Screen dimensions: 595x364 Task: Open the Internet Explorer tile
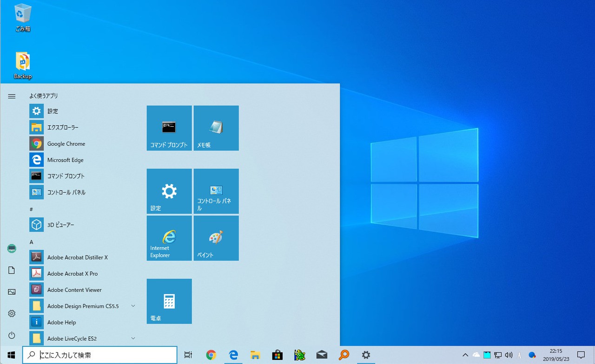[169, 238]
